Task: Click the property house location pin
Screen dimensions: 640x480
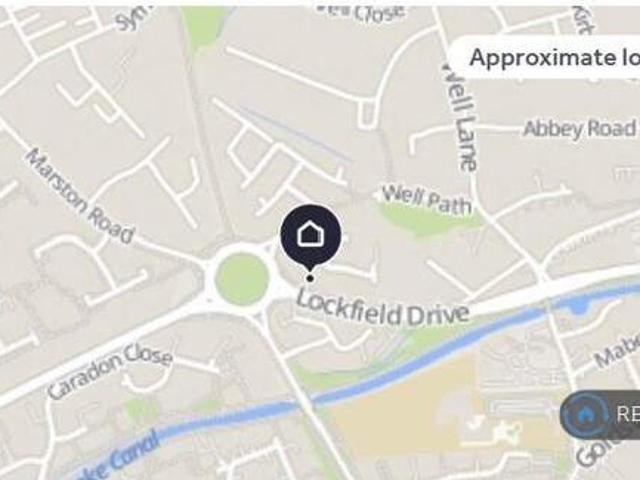Action: (x=311, y=238)
